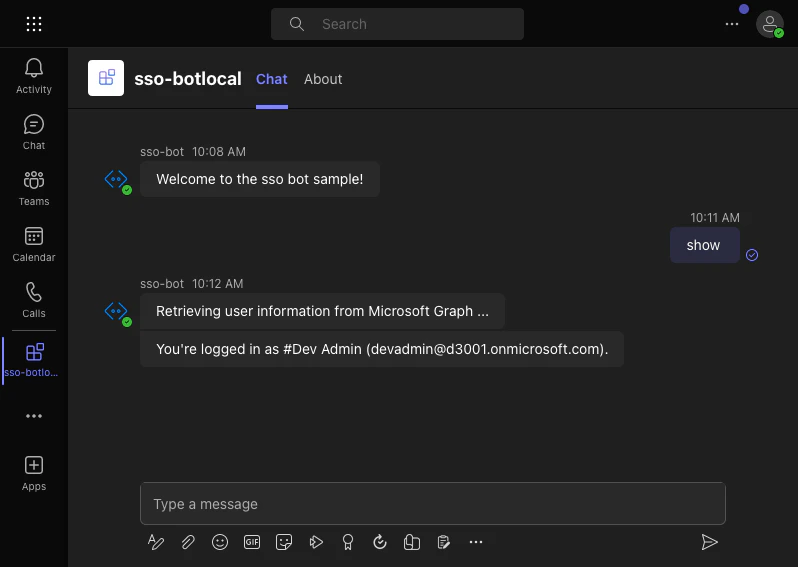Click the 10:08 AM timestamp
798x567 pixels.
(219, 152)
